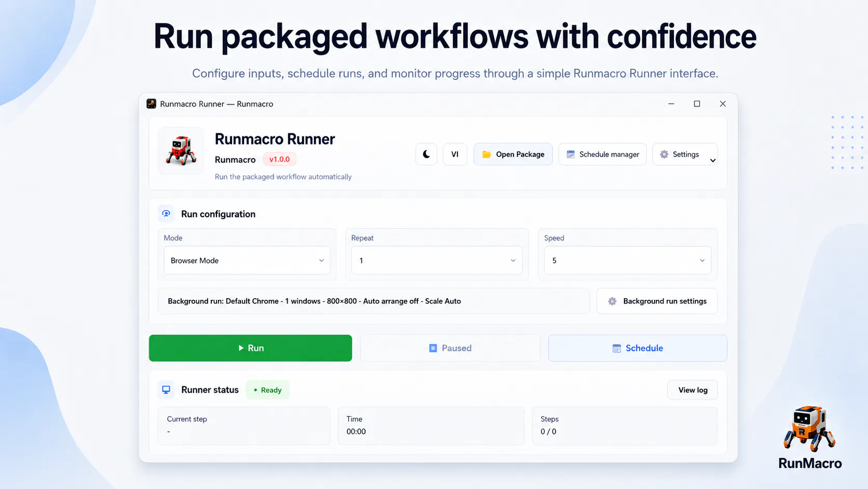Click the Runmacro Runner heading

[x=275, y=139]
